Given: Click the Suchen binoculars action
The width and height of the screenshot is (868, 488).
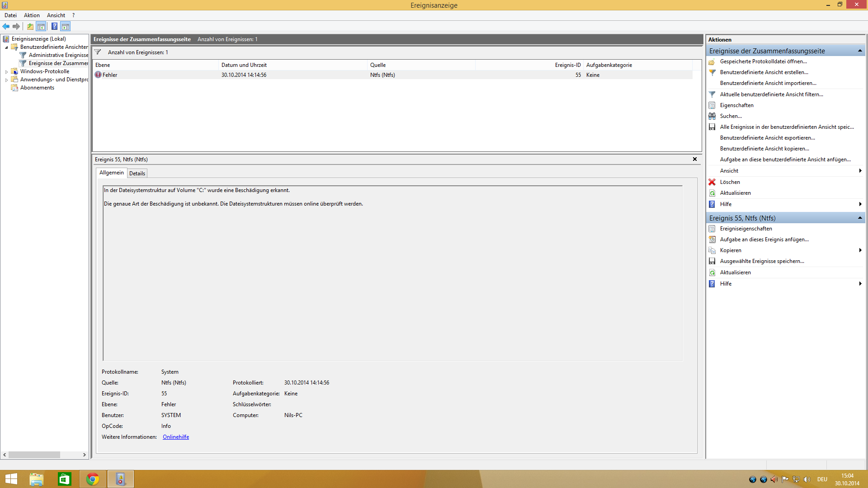Looking at the screenshot, I should pyautogui.click(x=731, y=116).
